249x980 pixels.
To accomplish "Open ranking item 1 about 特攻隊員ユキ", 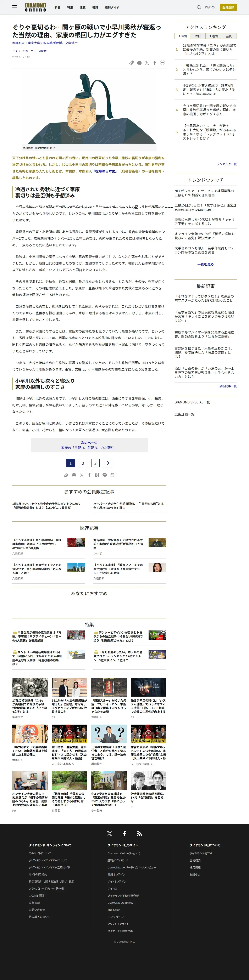I will pos(209,50).
